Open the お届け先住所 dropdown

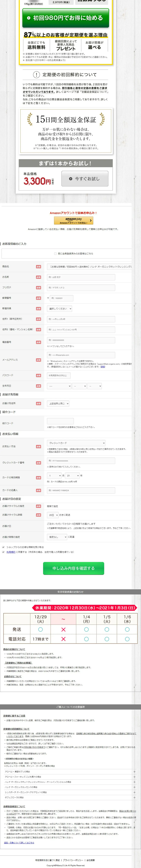tap(58, 403)
